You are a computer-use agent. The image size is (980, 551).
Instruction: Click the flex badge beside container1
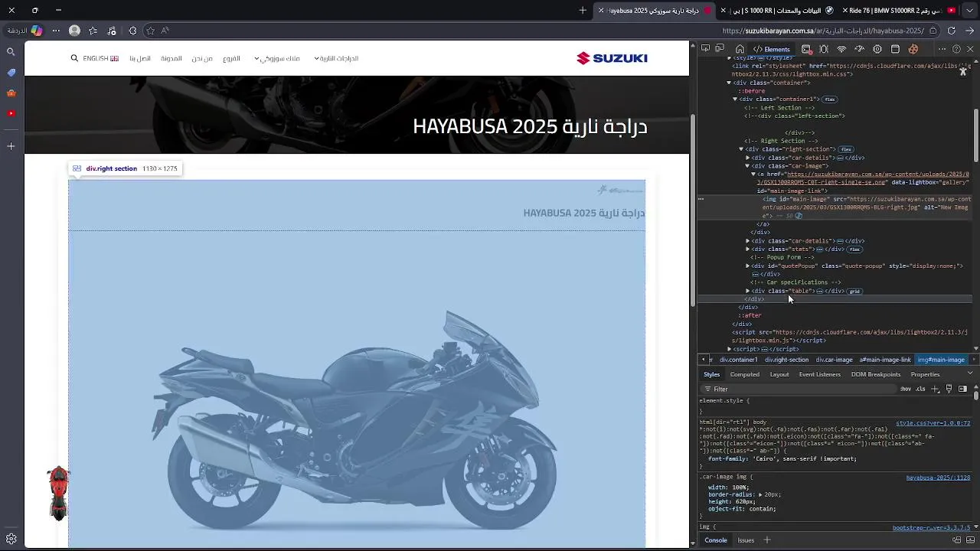(830, 99)
